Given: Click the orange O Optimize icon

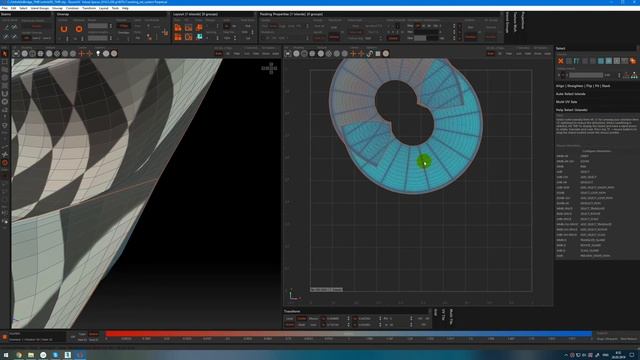Looking at the screenshot, I should pyautogui.click(x=79, y=29).
